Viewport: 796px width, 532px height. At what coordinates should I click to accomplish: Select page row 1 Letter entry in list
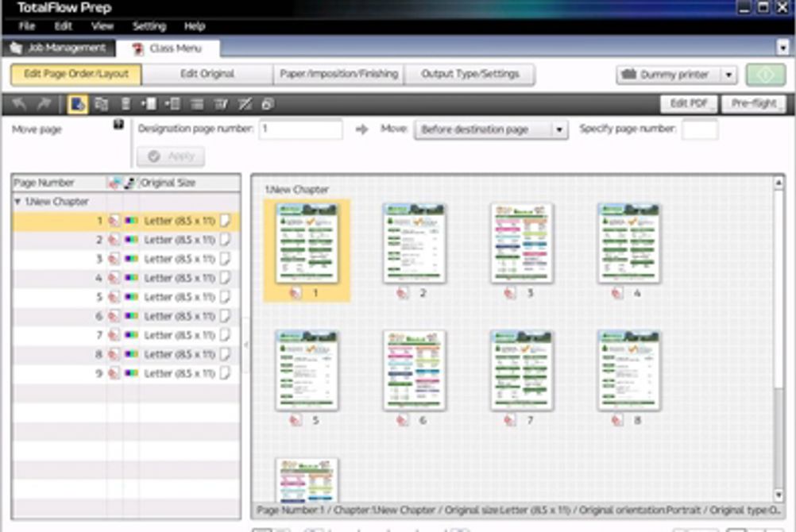click(180, 221)
